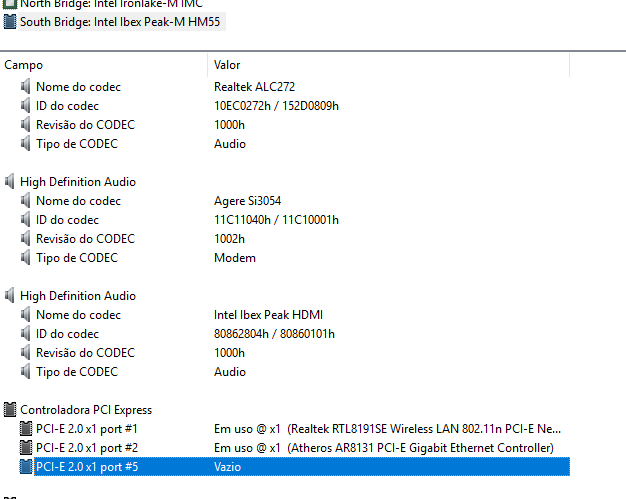Click the speaker icon on the Revisão do CODEC 1002h row
Screen dimensions: 626x499
click(x=26, y=239)
